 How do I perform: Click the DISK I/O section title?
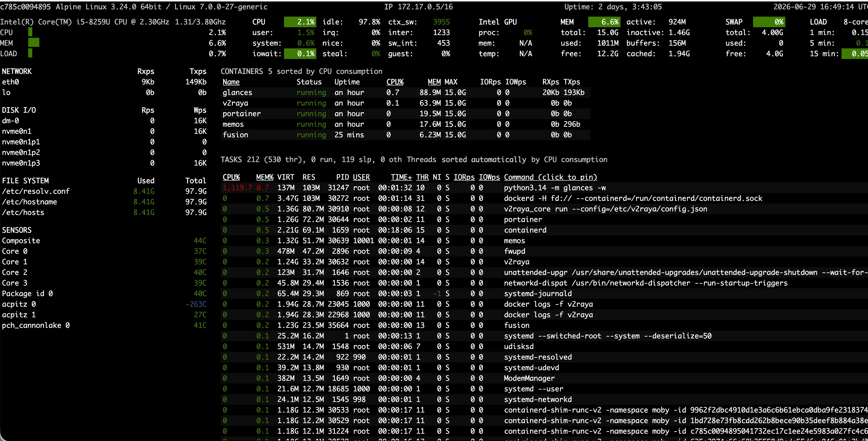pyautogui.click(x=19, y=110)
